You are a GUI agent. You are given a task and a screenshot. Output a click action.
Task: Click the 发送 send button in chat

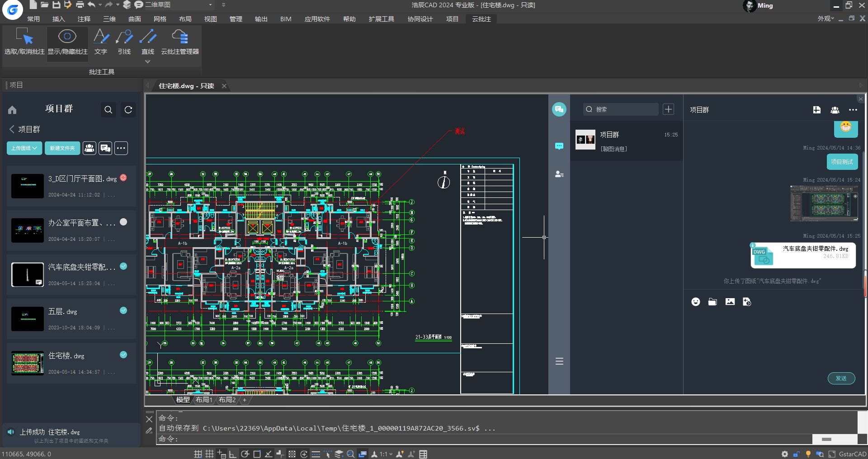point(841,379)
